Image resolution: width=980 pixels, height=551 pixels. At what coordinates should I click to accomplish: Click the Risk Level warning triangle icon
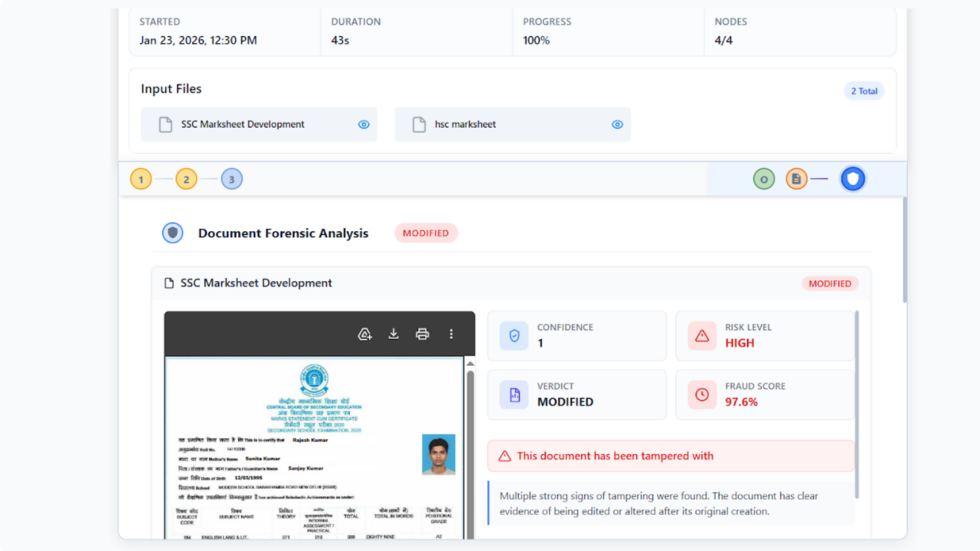[x=702, y=335]
